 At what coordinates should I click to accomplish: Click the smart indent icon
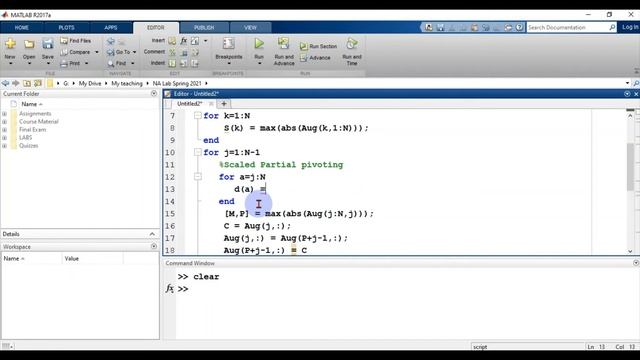[x=172, y=63]
